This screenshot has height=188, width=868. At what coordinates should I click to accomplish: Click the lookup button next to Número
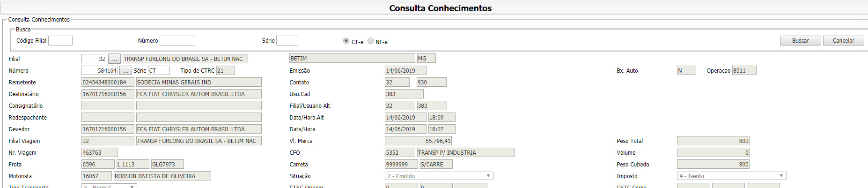[125, 71]
